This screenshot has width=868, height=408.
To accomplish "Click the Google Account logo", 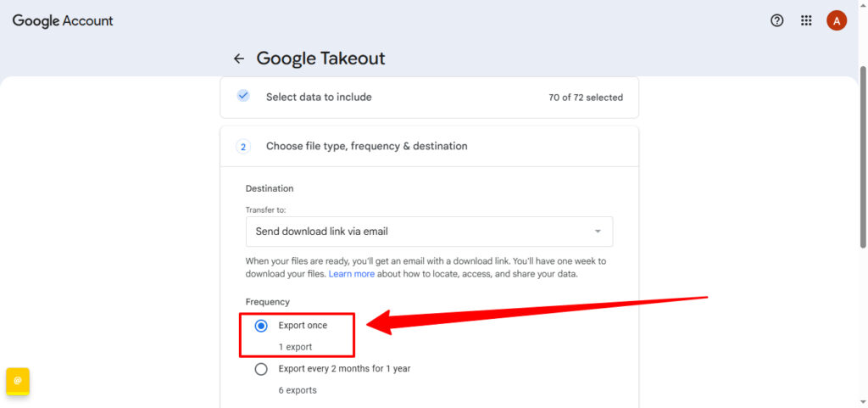I will [63, 20].
